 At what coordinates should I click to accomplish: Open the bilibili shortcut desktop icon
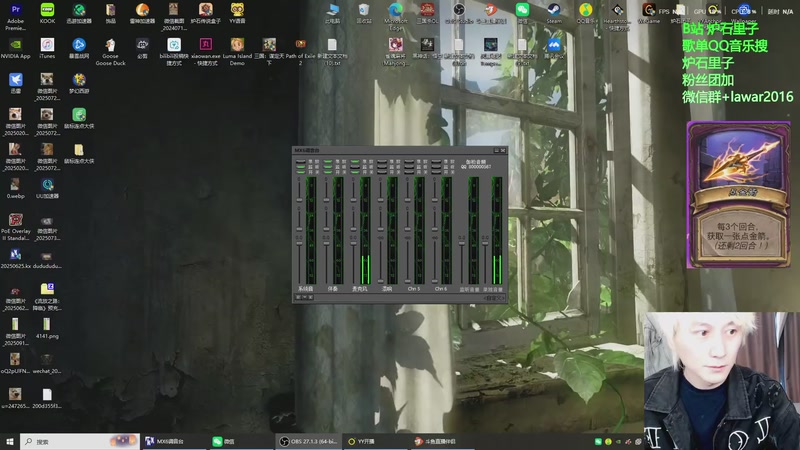point(173,52)
